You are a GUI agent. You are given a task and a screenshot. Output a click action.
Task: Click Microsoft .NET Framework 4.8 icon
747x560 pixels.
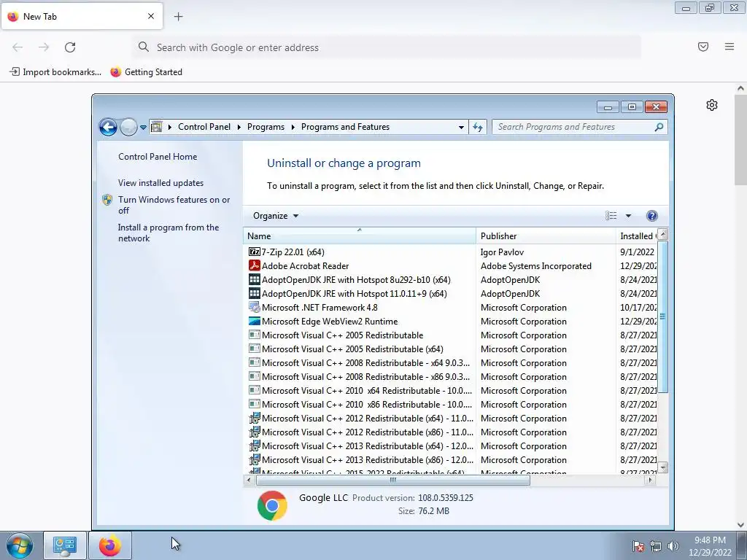[255, 307]
